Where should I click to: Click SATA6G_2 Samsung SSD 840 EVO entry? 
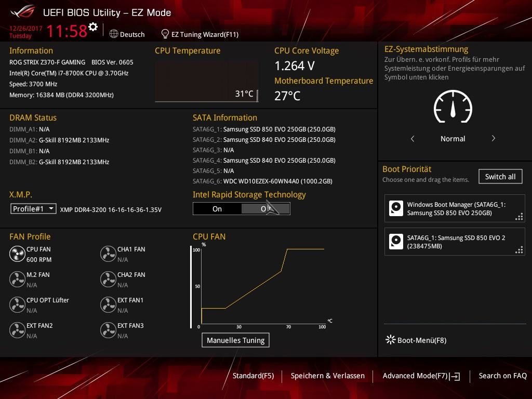(x=264, y=139)
